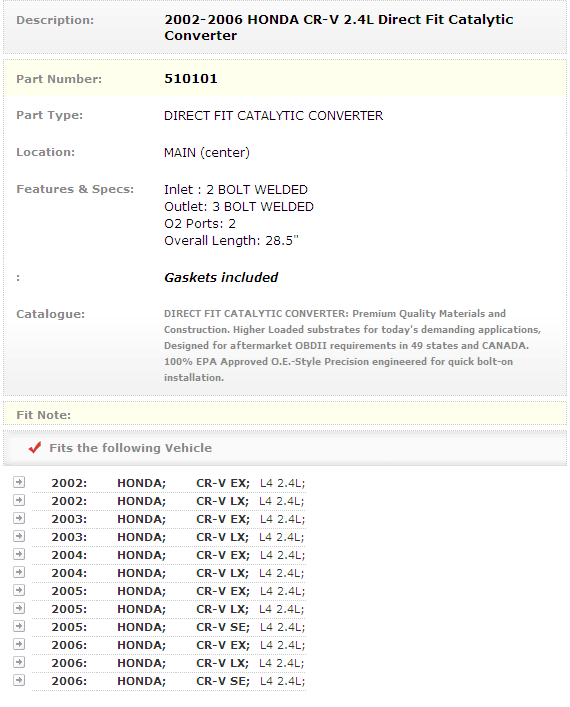Click arrow icon beside 2002 CR-V LX row
The width and height of the screenshot is (570, 707).
coord(19,500)
